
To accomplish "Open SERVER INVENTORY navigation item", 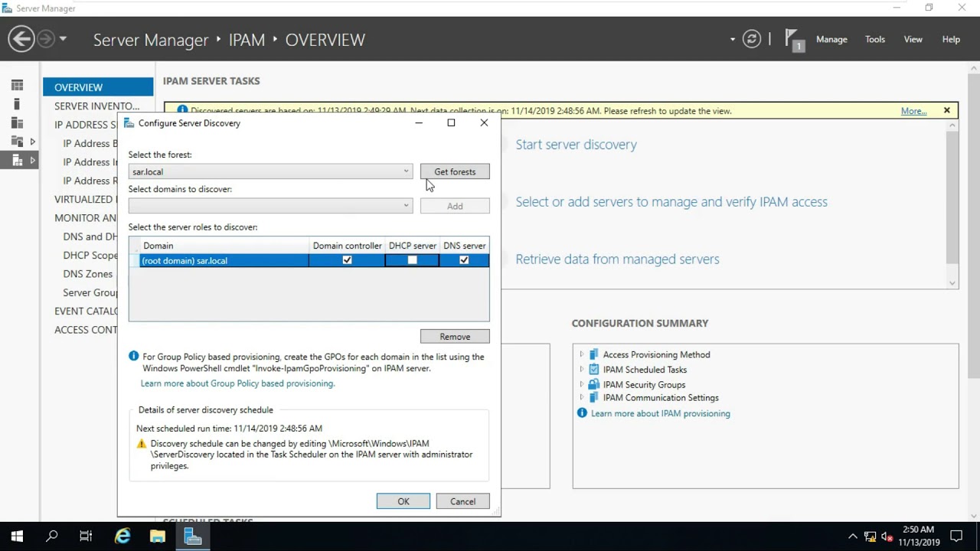I will point(96,106).
